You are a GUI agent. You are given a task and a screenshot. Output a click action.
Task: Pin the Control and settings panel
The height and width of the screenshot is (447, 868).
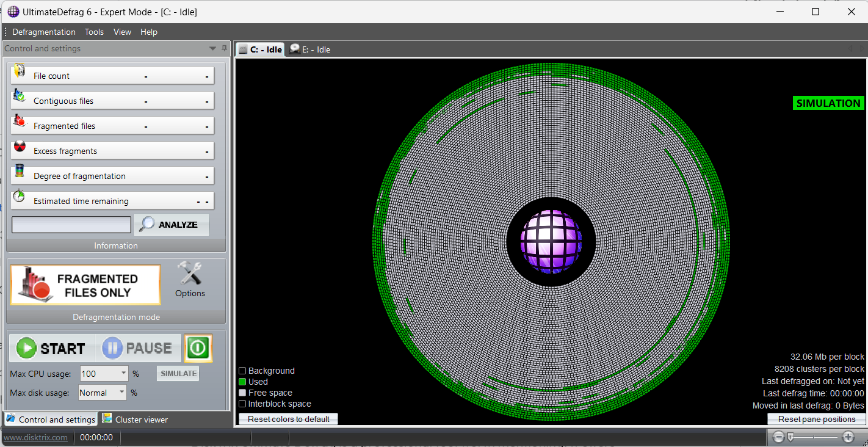(224, 48)
